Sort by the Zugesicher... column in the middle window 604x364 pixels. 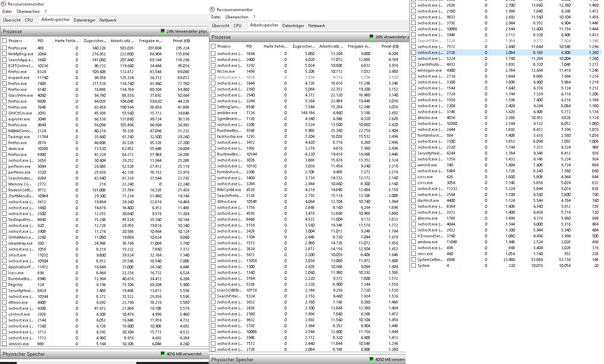pyautogui.click(x=303, y=46)
